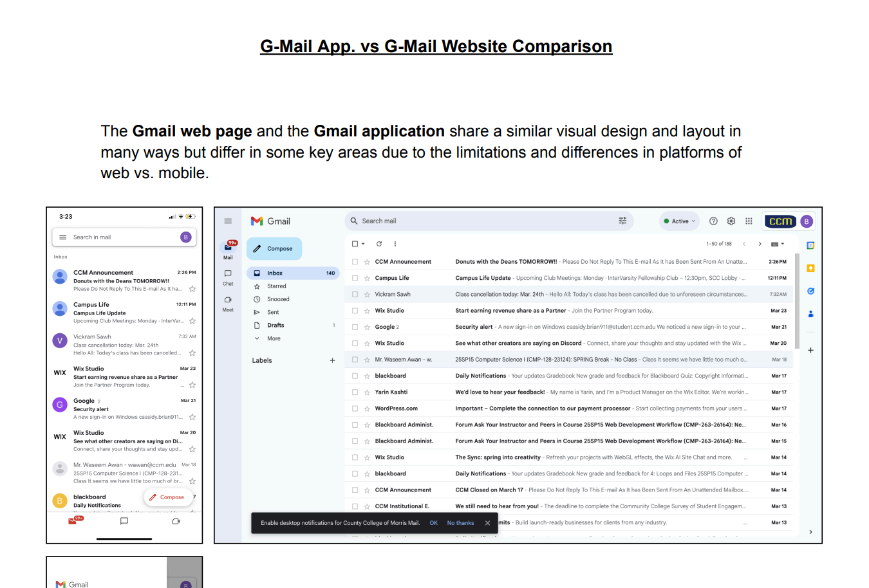Open the Drafts folder
The image size is (869, 588).
pos(294,326)
